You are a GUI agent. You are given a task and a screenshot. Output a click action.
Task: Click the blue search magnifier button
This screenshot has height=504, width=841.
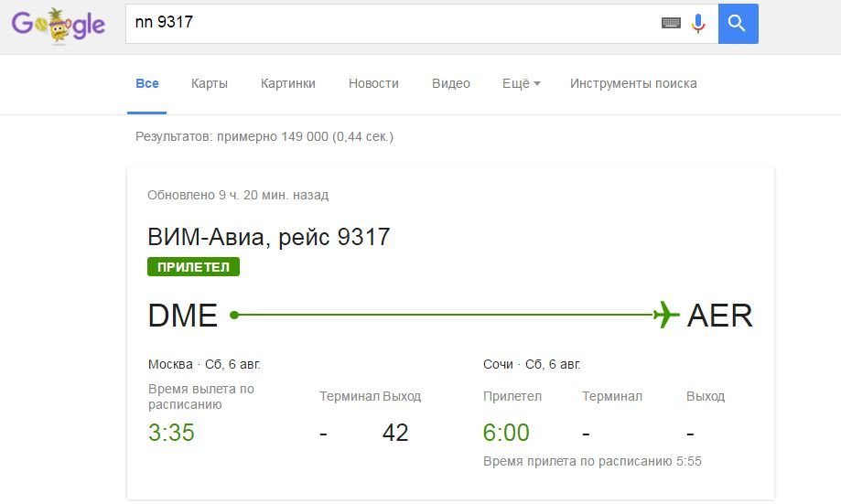tap(738, 24)
